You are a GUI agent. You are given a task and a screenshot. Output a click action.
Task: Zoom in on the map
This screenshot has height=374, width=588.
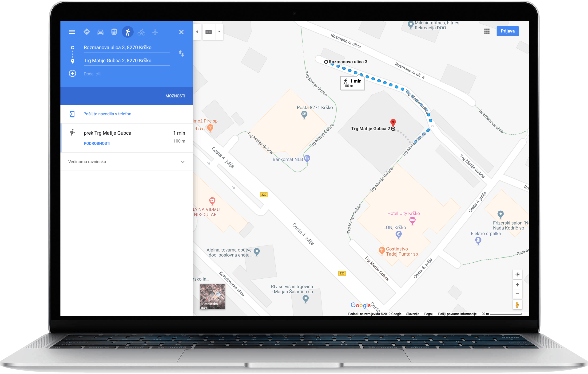tap(517, 285)
